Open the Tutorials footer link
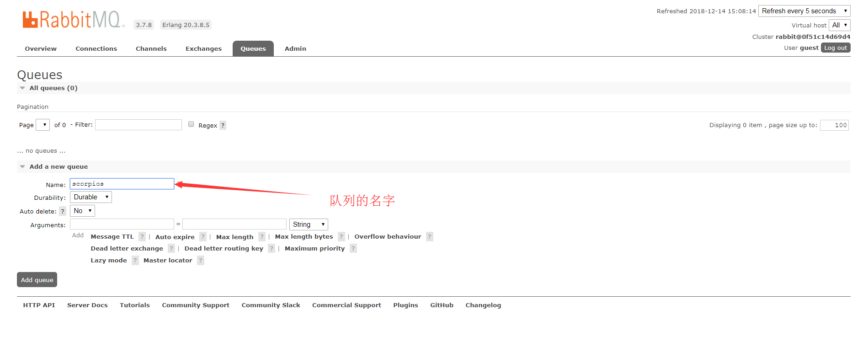Viewport: 868px width, 347px height. tap(135, 305)
